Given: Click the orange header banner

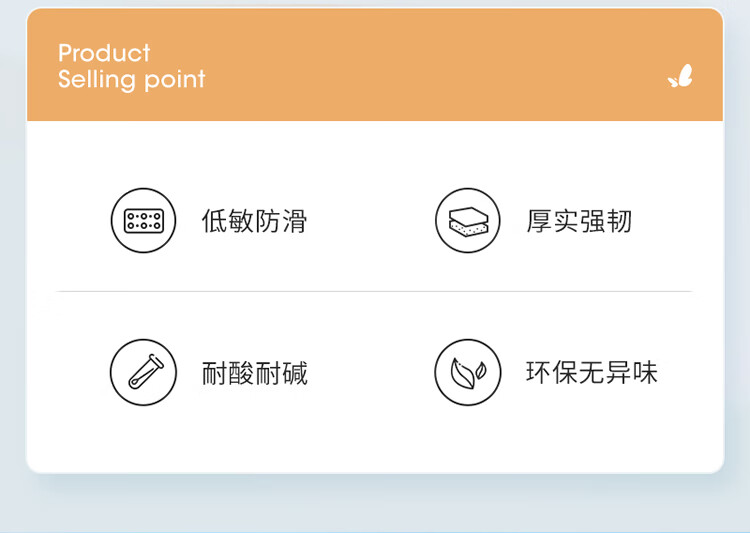Looking at the screenshot, I should coord(375,65).
